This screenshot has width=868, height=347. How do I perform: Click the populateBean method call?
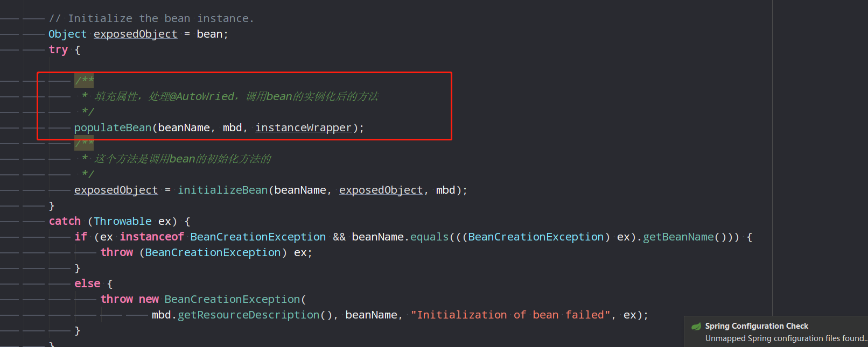pyautogui.click(x=113, y=128)
